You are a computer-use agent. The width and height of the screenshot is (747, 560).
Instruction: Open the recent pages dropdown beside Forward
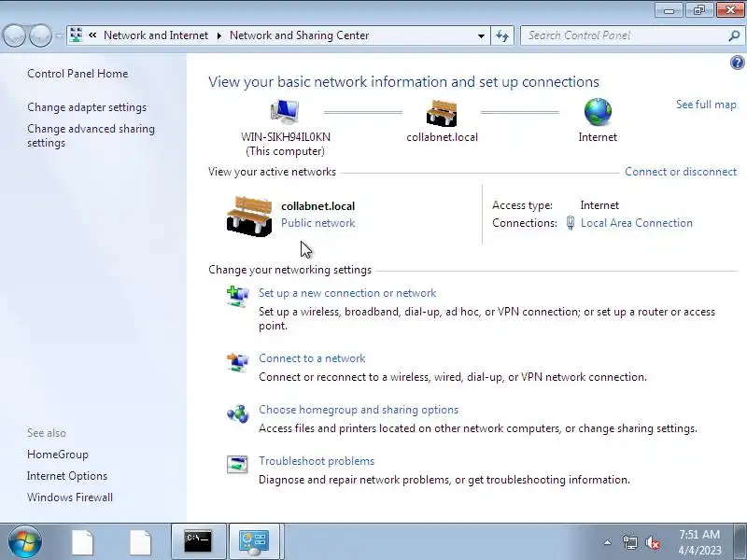pos(59,35)
